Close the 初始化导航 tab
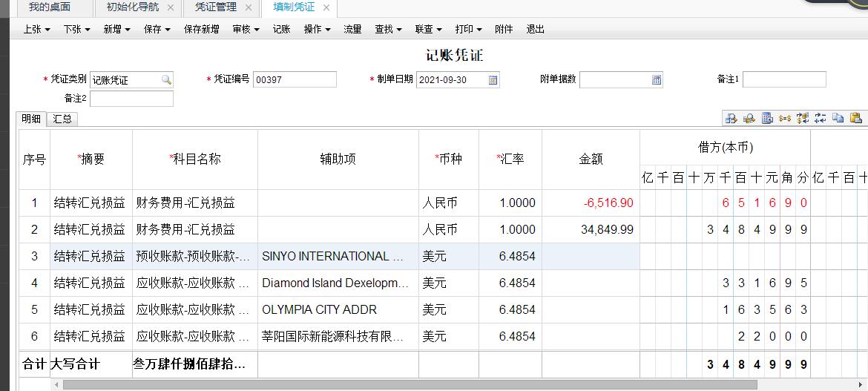This screenshot has height=391, width=868. pyautogui.click(x=171, y=7)
